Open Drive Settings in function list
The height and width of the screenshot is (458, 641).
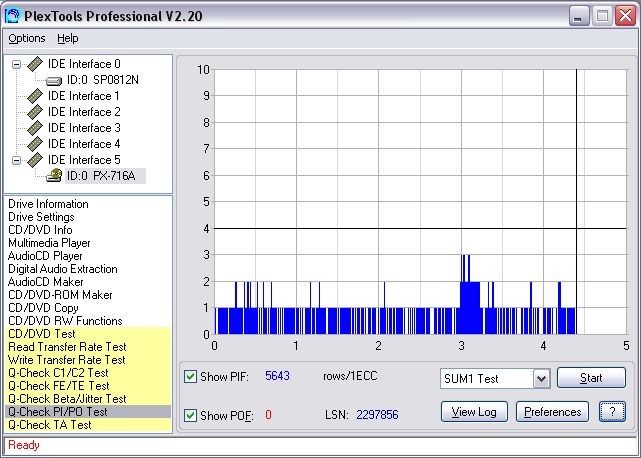coord(41,217)
